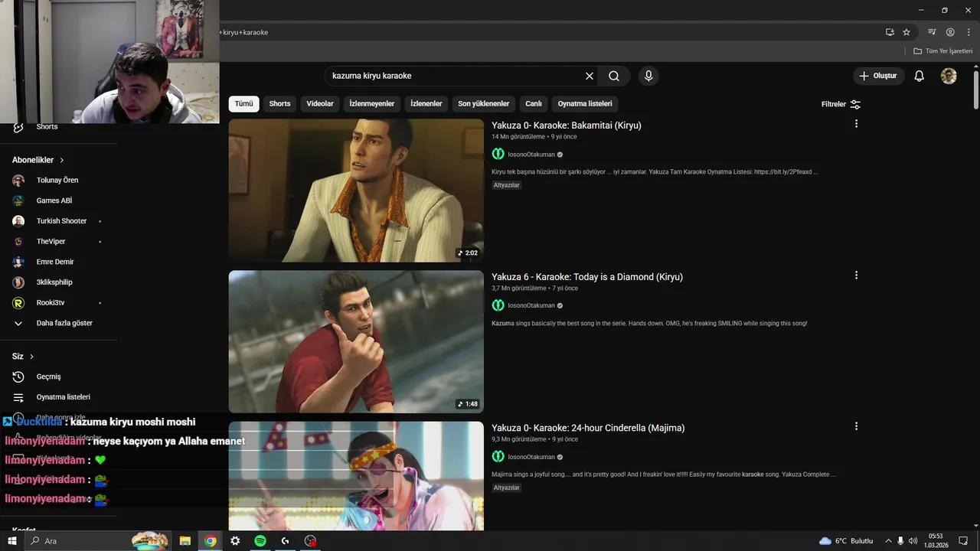
Task: Click title Yakuza 6 - Karaoke: Today is a Diamond
Action: click(587, 277)
